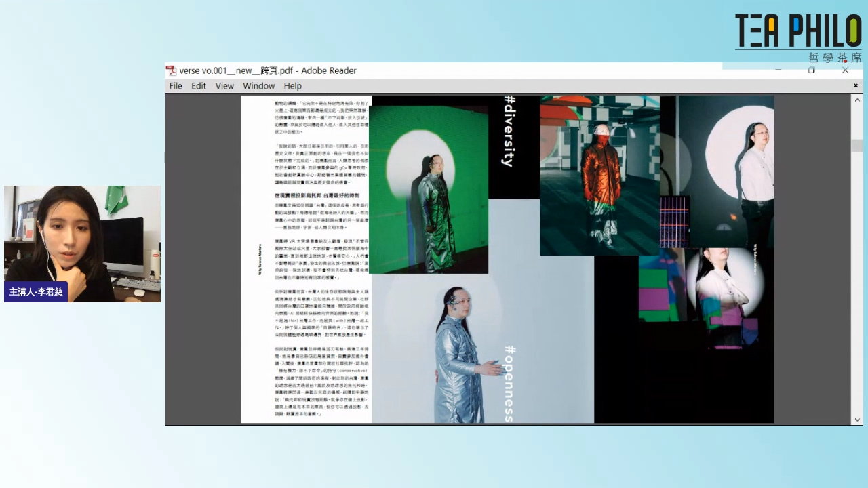Click the scrollbar up arrow
The height and width of the screenshot is (488, 868).
coord(857,100)
